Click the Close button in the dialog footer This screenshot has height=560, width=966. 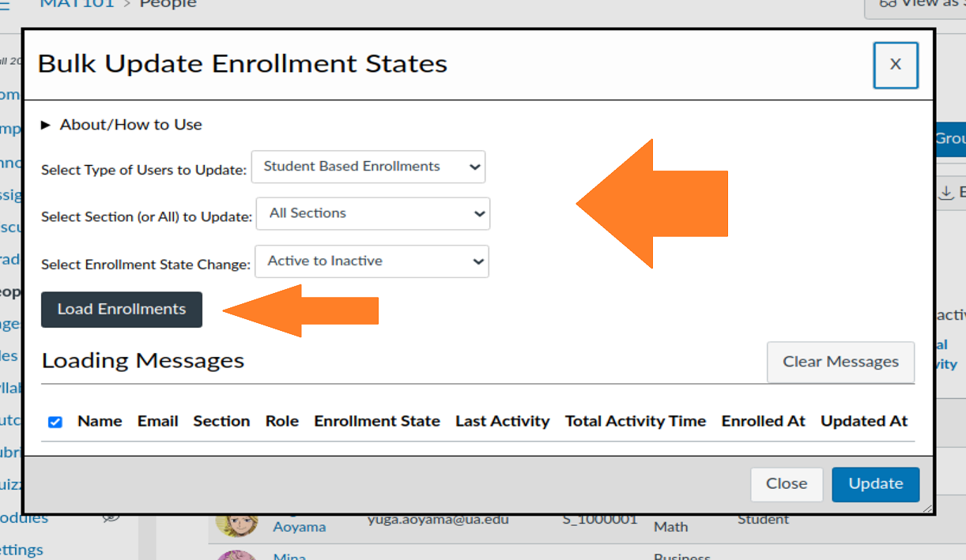[x=787, y=484]
